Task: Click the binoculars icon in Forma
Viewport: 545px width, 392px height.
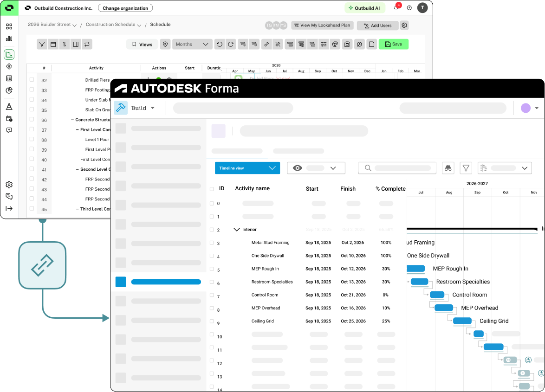Action: click(x=448, y=168)
